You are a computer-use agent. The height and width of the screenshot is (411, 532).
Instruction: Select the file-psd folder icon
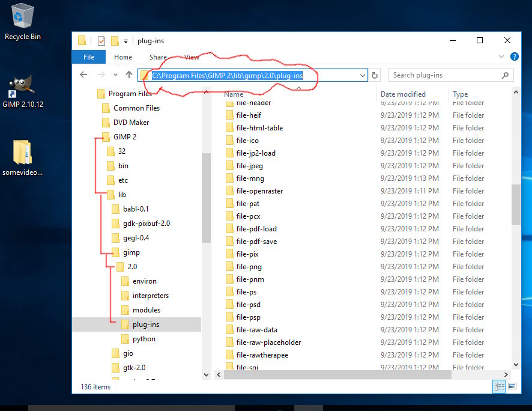229,305
